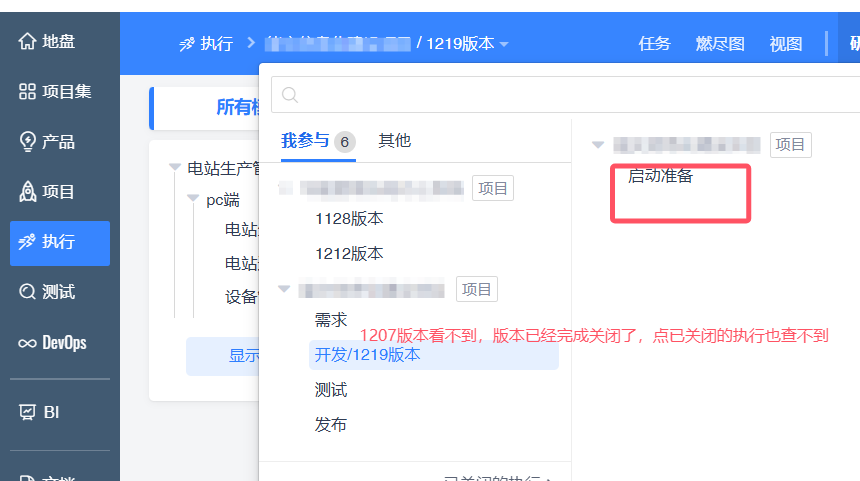The image size is (860, 481).
Task: Go to 产品 in the sidebar
Action: click(60, 142)
